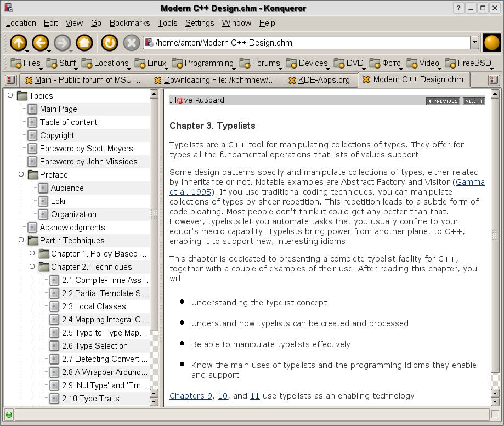
Task: Open the FreeBSD bookmark folder
Action: (469, 63)
